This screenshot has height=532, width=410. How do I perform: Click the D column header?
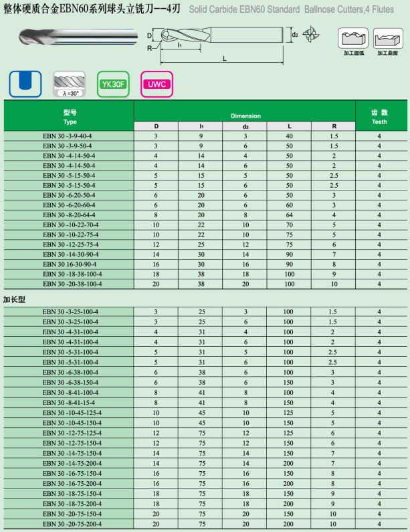click(156, 126)
